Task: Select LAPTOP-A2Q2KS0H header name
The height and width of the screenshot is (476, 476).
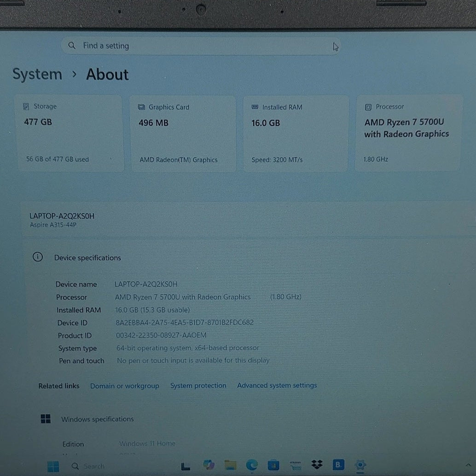Action: tap(62, 216)
